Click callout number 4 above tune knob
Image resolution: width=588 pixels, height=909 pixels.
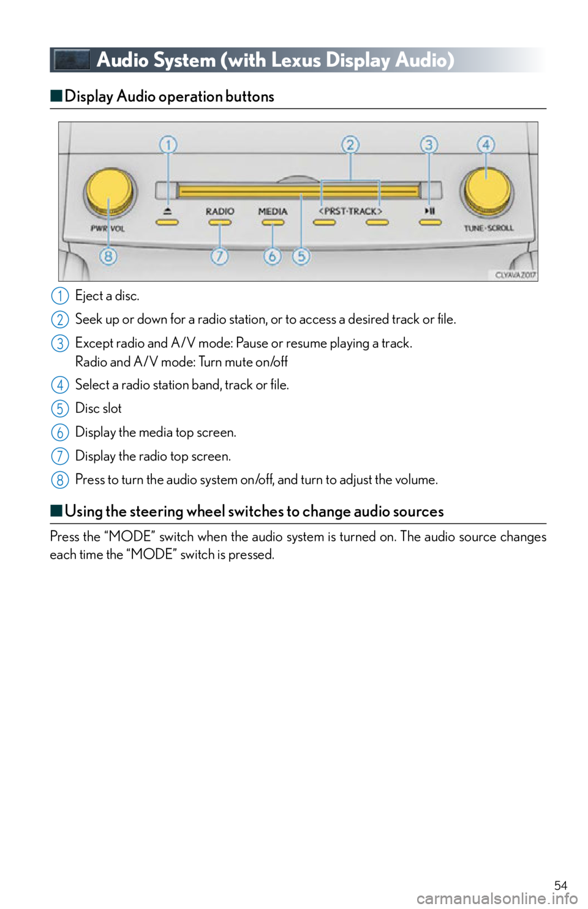pos(486,145)
